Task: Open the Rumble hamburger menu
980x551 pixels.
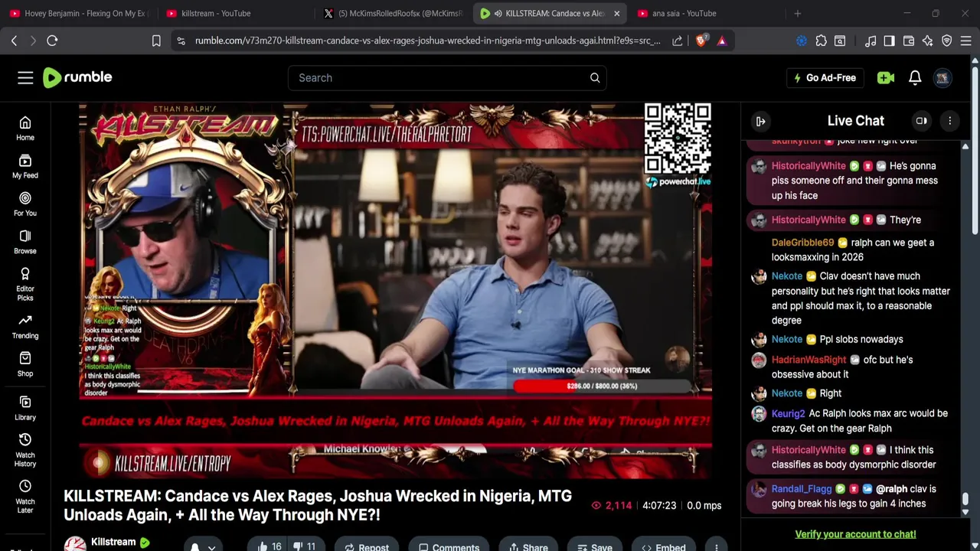Action: pos(25,77)
